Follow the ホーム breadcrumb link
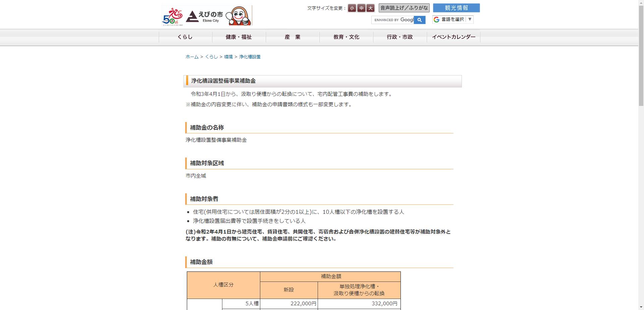 (192, 57)
